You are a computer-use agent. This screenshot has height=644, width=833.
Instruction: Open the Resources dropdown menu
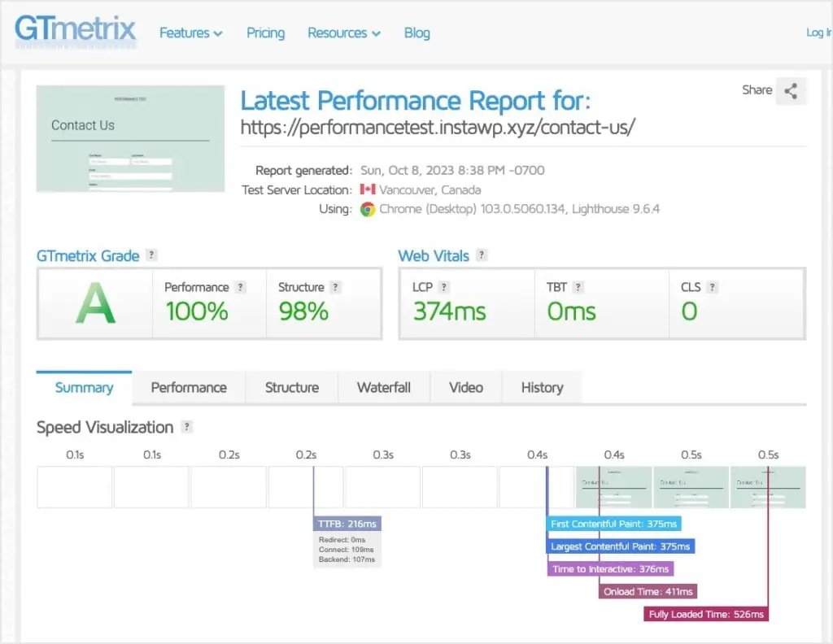pos(343,33)
